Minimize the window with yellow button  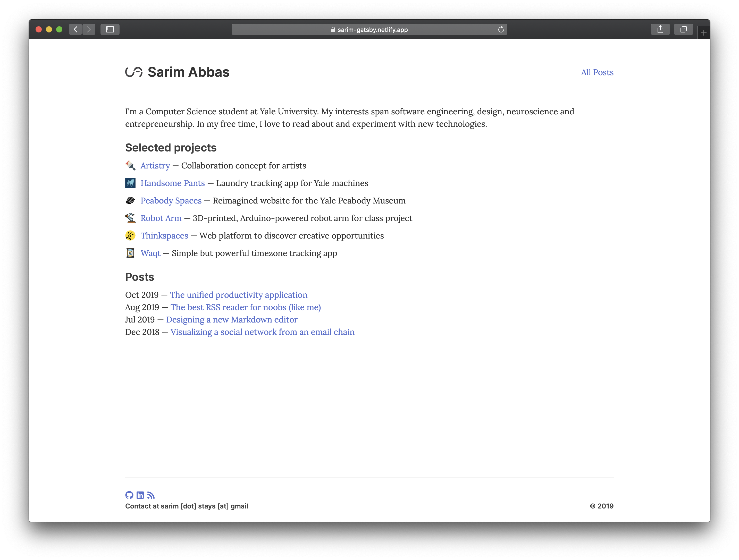coord(49,29)
